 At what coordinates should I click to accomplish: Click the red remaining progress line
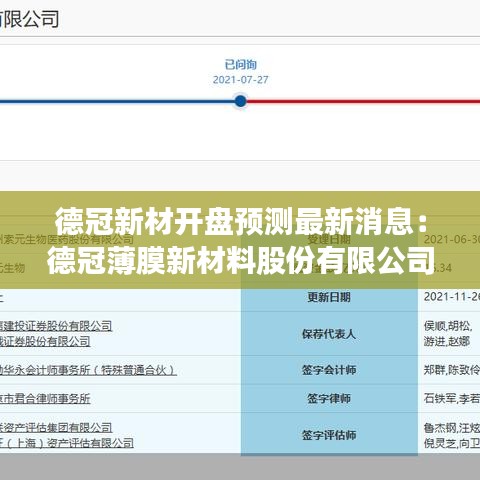(x=363, y=101)
